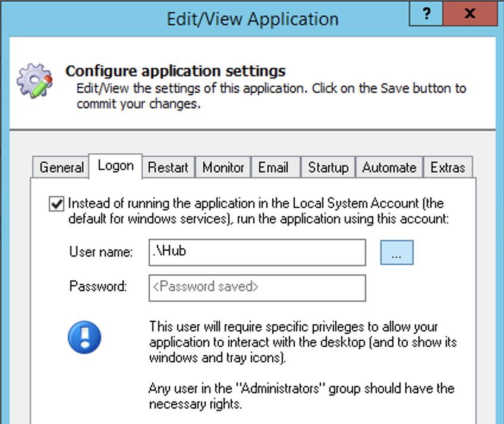Click the User name field containing .\Hub
Image resolution: width=504 pixels, height=424 pixels.
click(x=257, y=252)
